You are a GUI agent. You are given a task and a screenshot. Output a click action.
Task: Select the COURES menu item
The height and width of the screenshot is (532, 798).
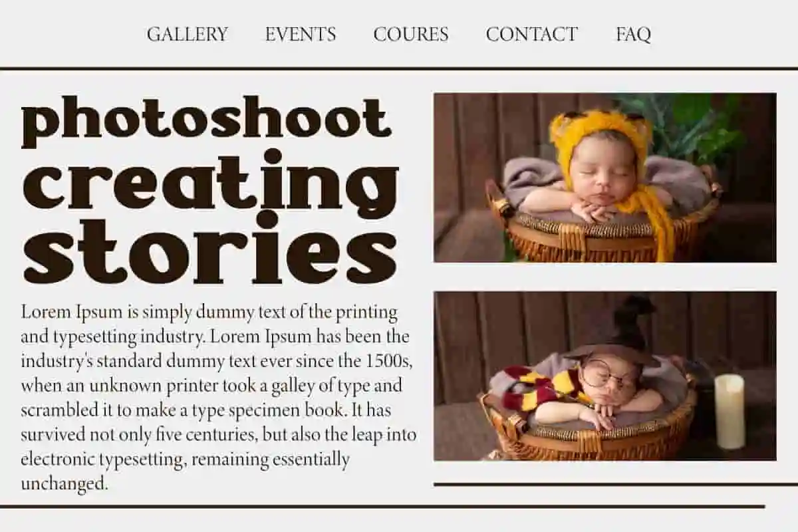411,34
